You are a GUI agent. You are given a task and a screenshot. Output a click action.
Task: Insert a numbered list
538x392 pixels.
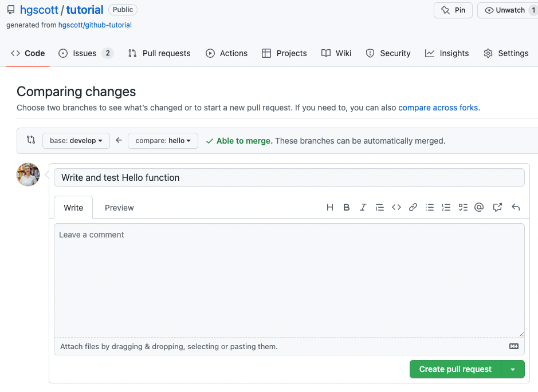446,207
